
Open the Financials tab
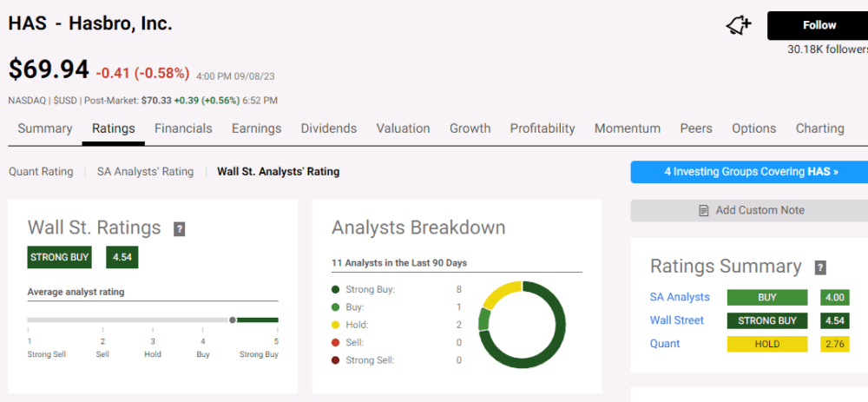click(183, 129)
